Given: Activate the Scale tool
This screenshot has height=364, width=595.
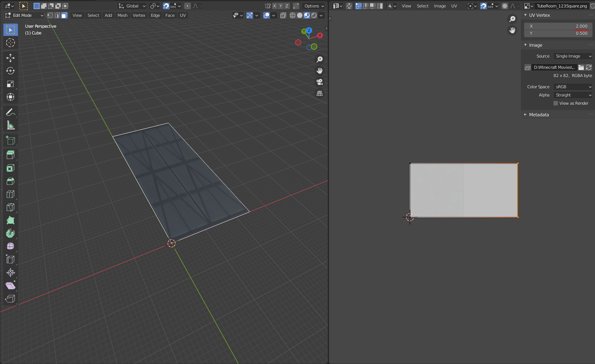Looking at the screenshot, I should (10, 84).
